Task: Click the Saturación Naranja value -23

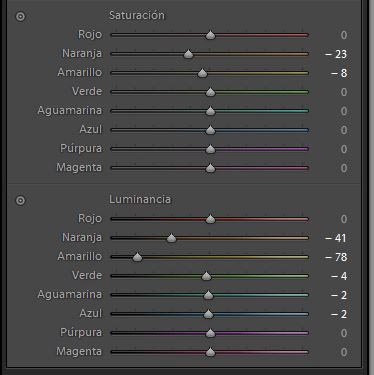Action: click(336, 54)
